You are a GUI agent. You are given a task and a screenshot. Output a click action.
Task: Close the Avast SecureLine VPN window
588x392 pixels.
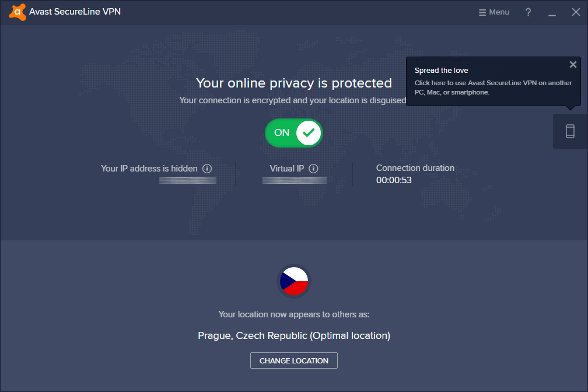coord(576,12)
